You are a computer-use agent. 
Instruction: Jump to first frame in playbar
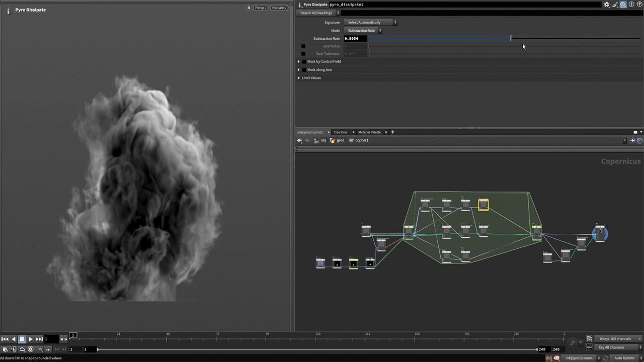[5, 339]
